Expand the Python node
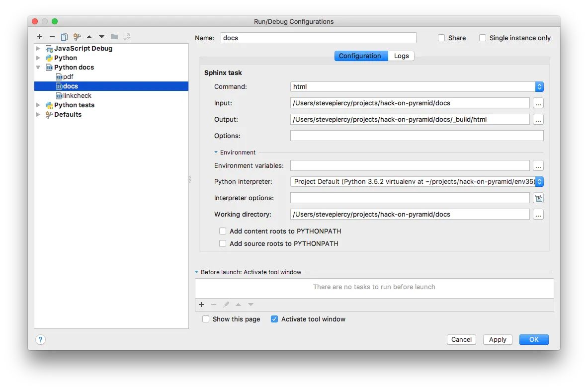The width and height of the screenshot is (588, 390). [x=38, y=58]
